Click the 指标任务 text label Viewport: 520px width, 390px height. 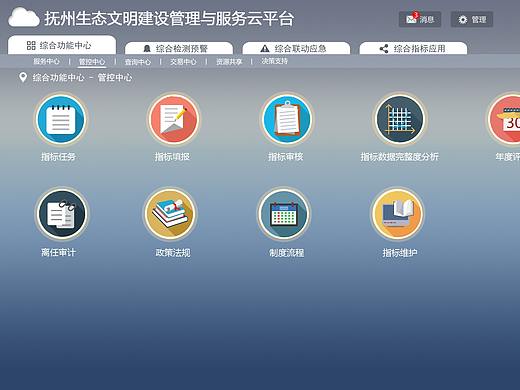point(58,157)
